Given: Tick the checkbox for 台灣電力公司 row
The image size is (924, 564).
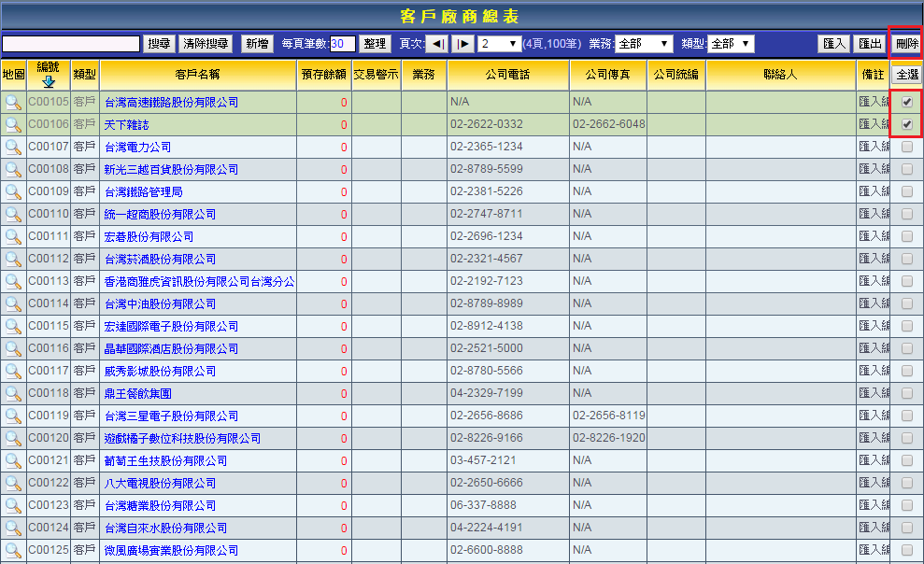Looking at the screenshot, I should point(906,147).
